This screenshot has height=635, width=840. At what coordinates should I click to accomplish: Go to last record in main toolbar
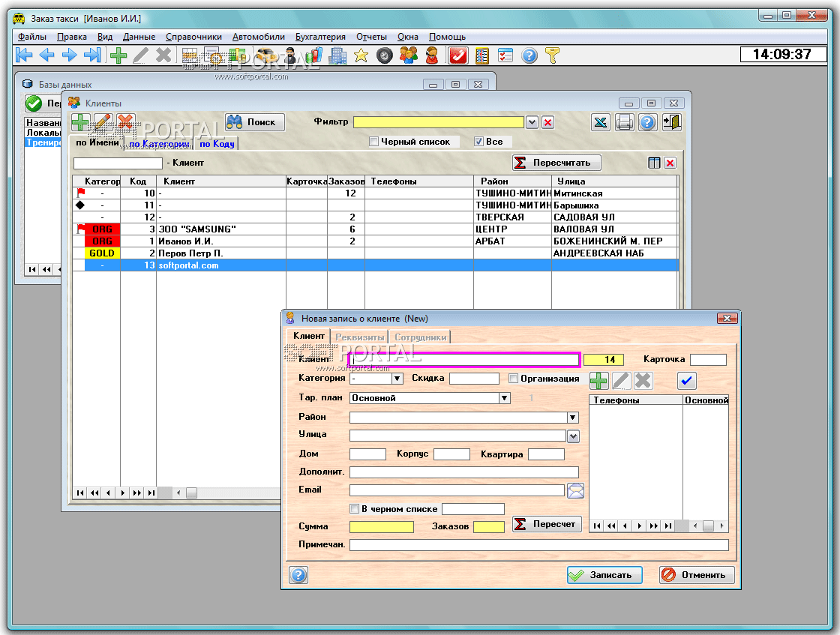coord(93,55)
